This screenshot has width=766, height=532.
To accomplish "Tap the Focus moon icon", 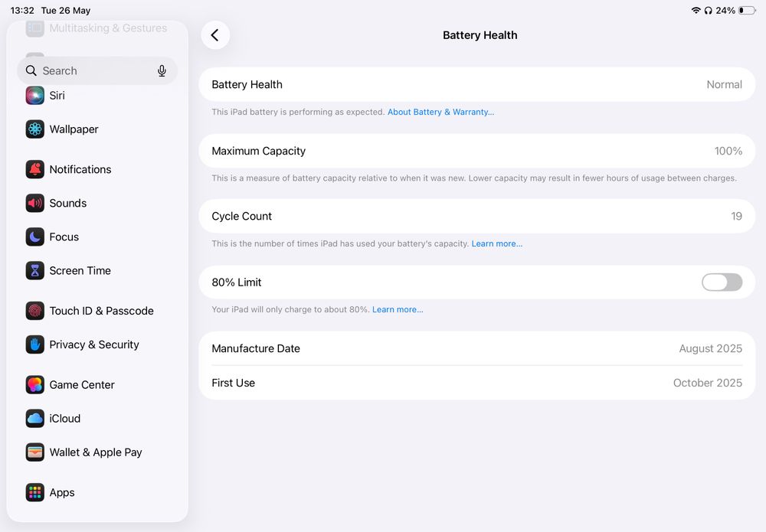I will coord(34,237).
